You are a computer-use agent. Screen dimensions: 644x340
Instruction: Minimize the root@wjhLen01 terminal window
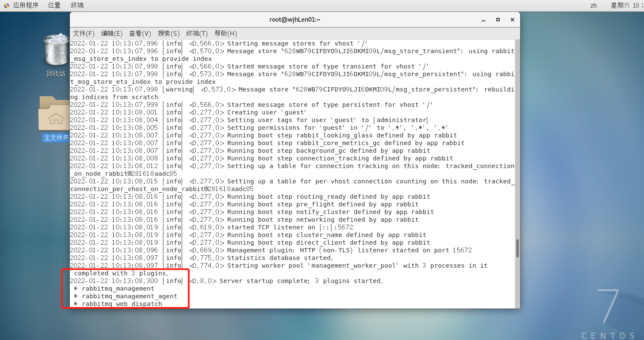click(x=484, y=20)
